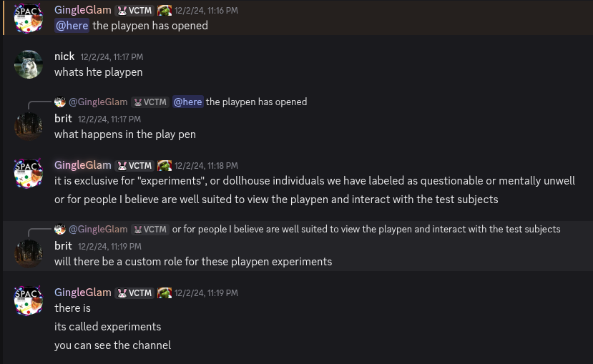Click the green role icon beside the 11:16 PM timestamp

click(165, 11)
